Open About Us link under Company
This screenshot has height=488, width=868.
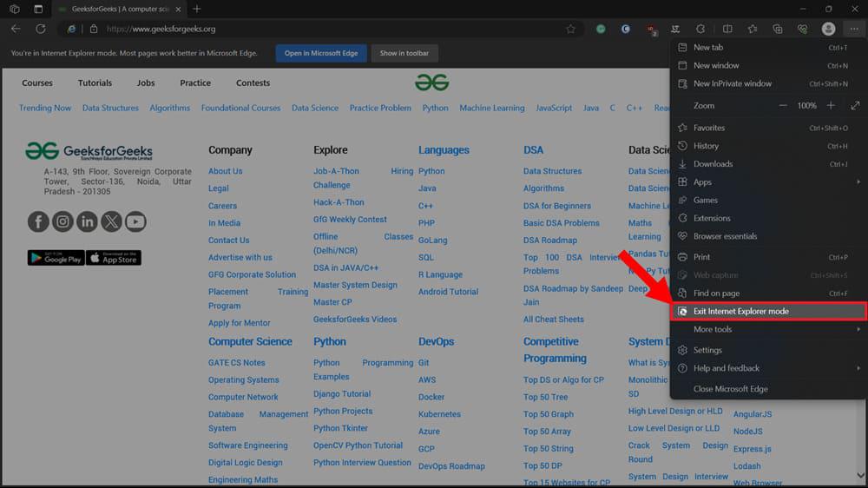coord(226,171)
